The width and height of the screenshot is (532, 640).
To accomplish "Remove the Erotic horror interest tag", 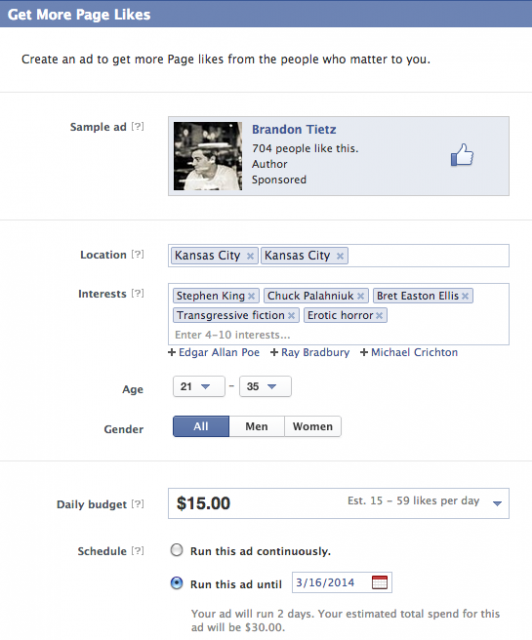I will [x=379, y=316].
